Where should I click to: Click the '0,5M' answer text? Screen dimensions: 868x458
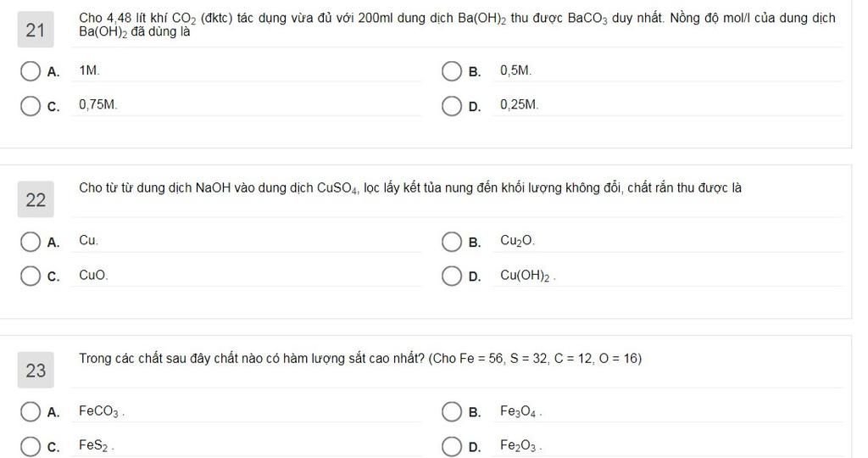point(515,71)
